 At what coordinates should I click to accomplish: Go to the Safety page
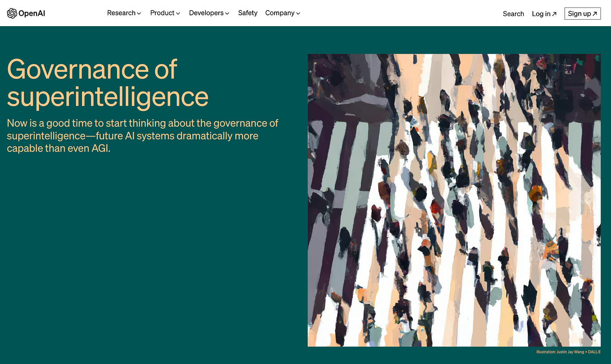pyautogui.click(x=247, y=13)
